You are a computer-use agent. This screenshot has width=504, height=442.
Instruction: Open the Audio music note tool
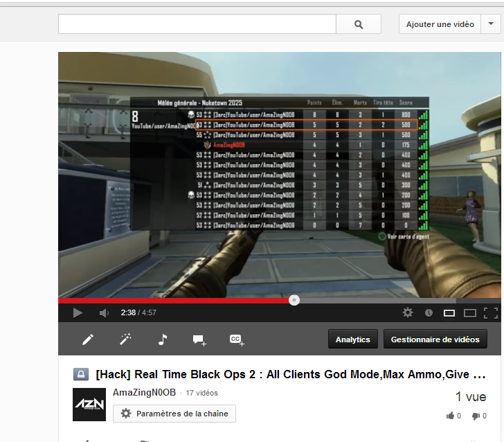tap(163, 339)
